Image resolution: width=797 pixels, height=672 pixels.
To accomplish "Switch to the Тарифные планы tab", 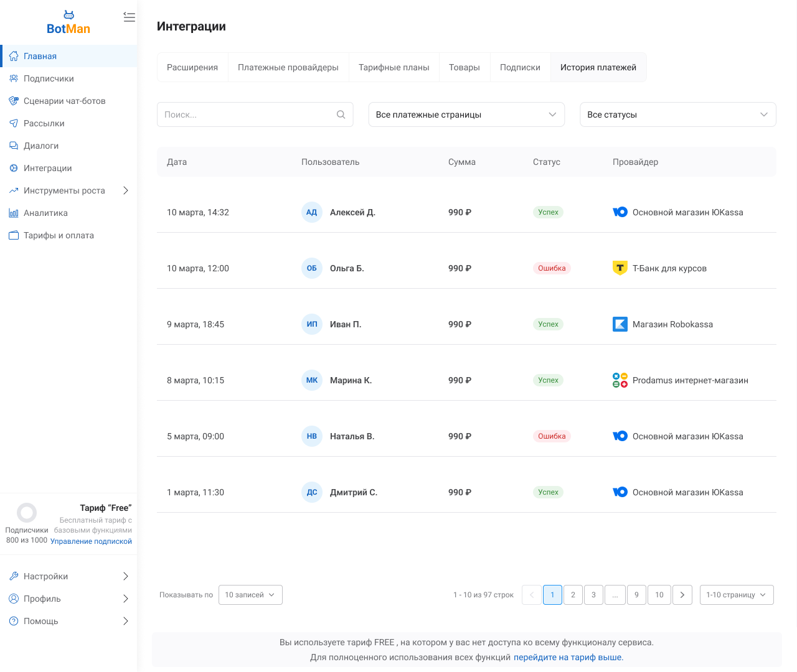I will click(x=394, y=67).
